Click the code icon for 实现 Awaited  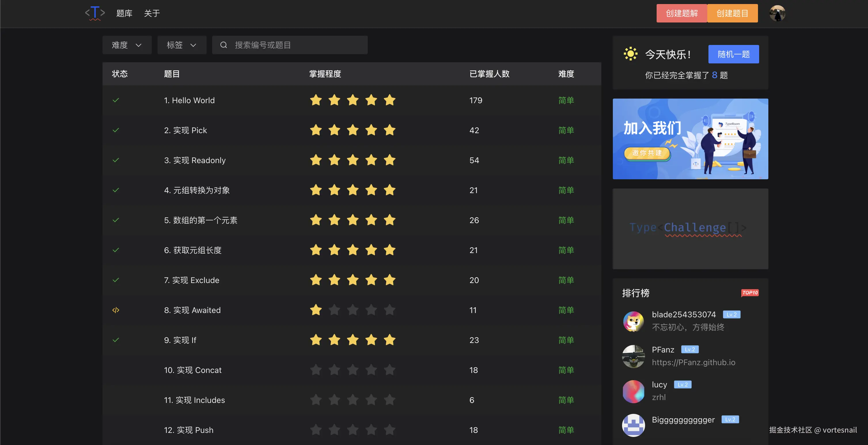(x=115, y=310)
